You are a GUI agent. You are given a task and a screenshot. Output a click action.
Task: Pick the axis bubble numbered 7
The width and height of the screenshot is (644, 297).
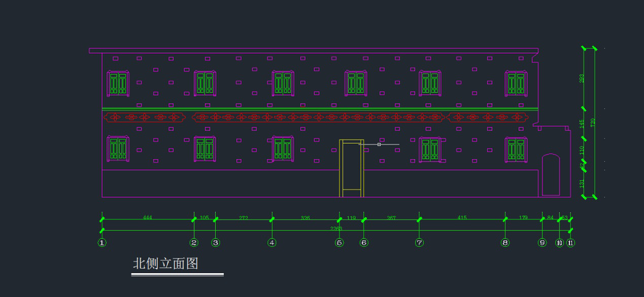419,243
